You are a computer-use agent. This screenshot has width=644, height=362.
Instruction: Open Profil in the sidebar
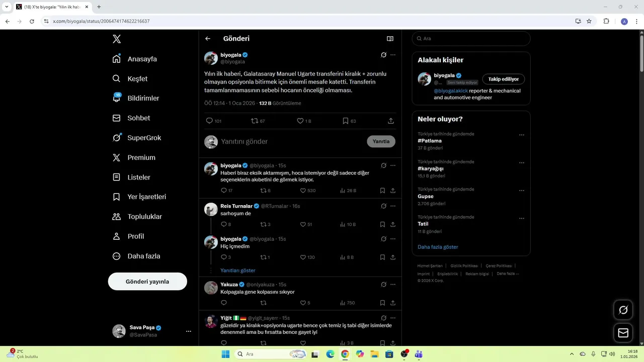(x=128, y=236)
